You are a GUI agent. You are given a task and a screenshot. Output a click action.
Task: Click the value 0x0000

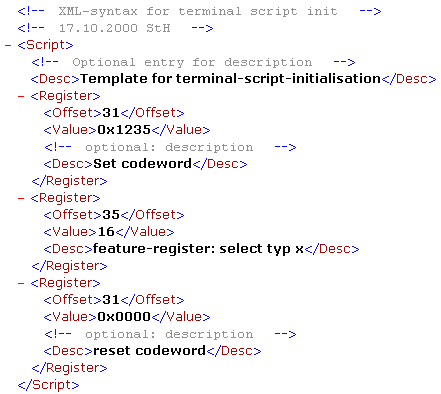point(124,317)
